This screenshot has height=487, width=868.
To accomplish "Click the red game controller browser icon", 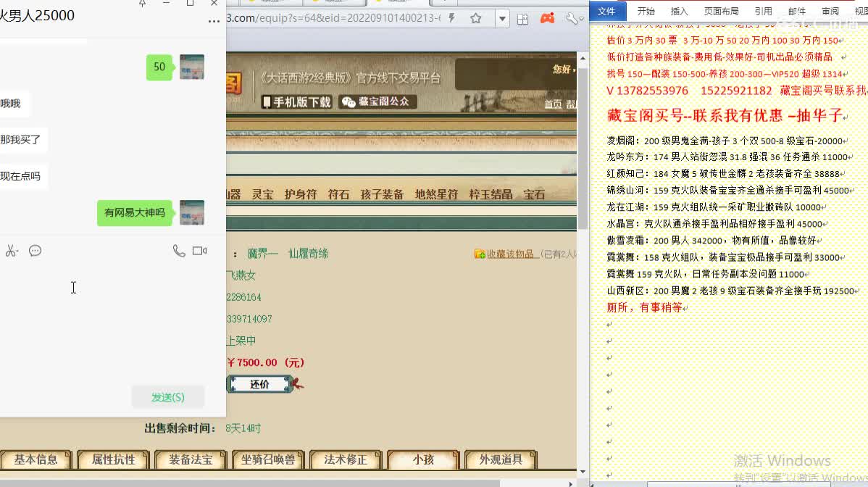I will click(548, 19).
